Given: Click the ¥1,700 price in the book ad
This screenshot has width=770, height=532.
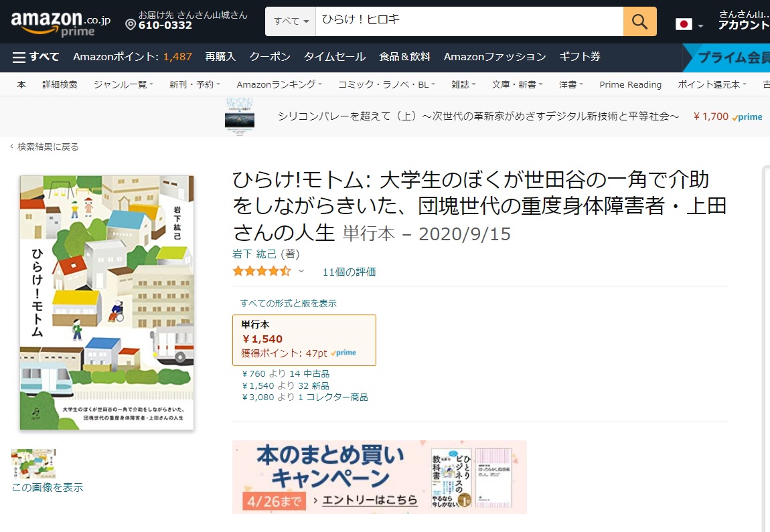Looking at the screenshot, I should [710, 116].
